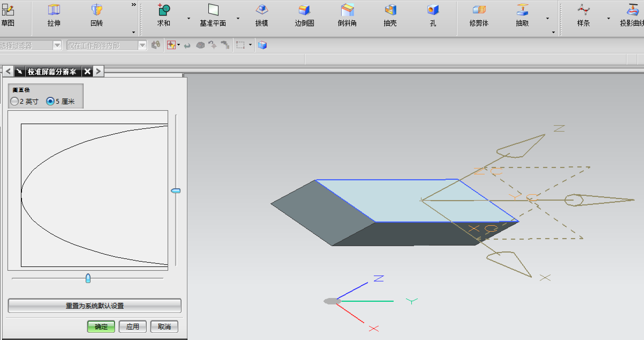Select the 倒斜角 chamfer tool
644x340 pixels.
tap(347, 15)
